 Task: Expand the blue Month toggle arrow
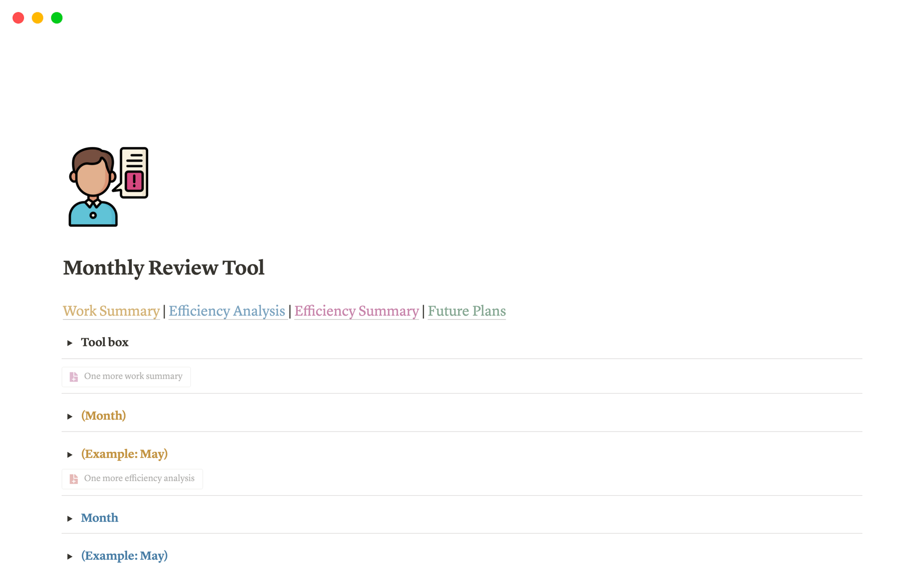point(70,519)
